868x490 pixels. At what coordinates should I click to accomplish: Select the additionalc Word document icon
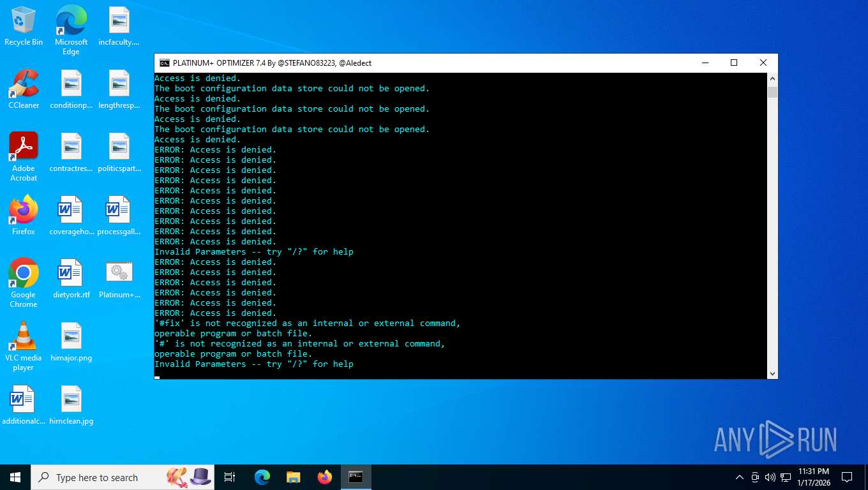24,405
